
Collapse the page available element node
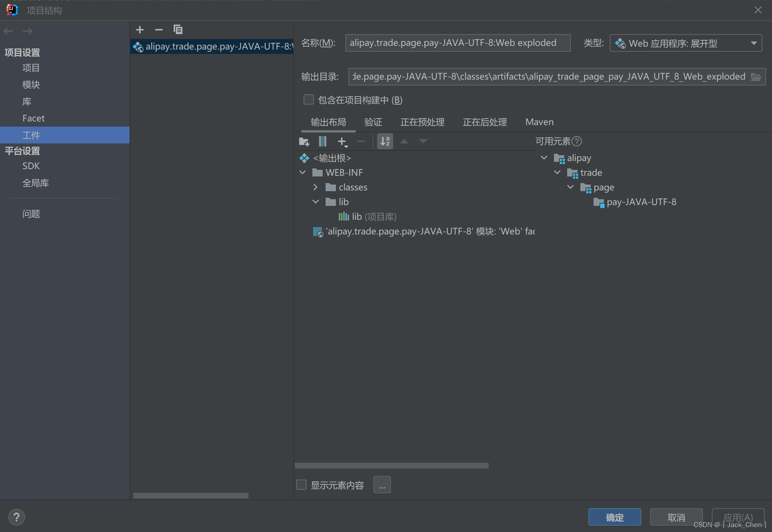[570, 187]
